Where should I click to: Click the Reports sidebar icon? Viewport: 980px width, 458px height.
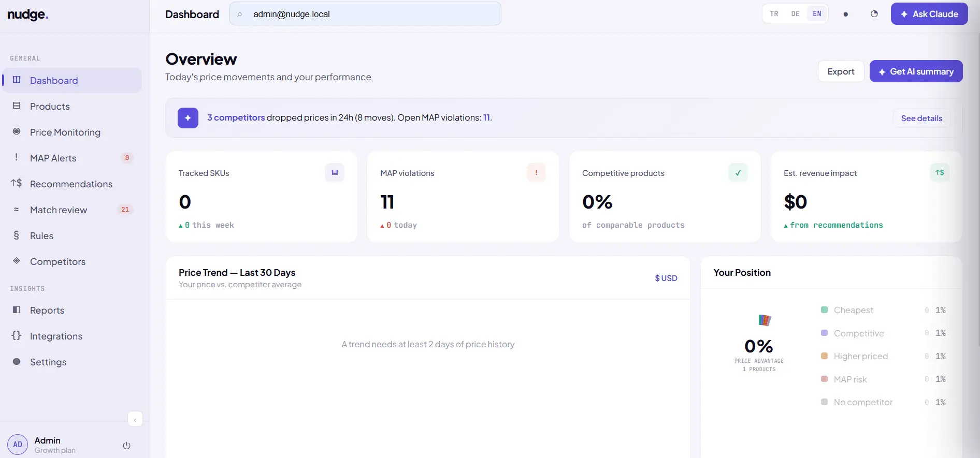(17, 310)
